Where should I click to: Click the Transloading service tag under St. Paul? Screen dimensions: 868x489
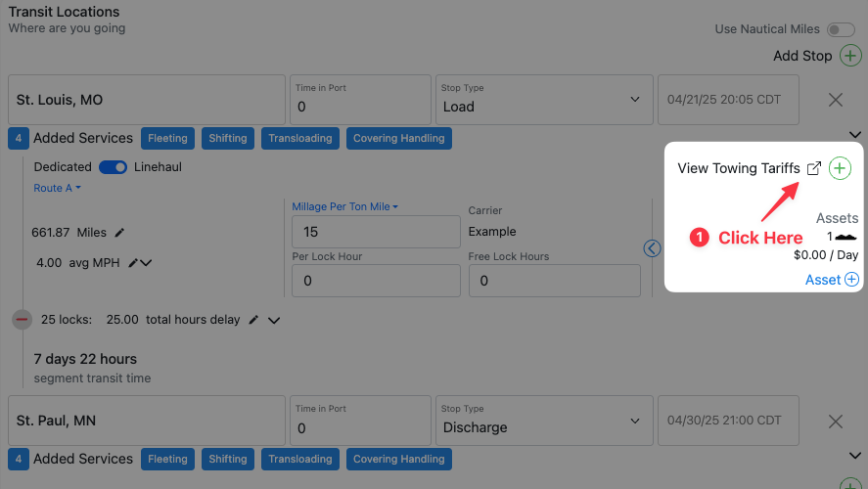(x=300, y=459)
